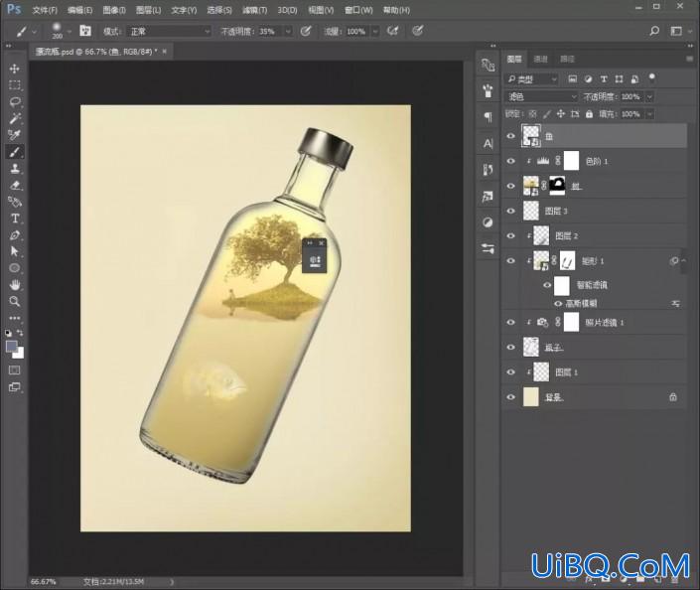Hide the 图层 2 layer
700x590 pixels.
pos(511,235)
